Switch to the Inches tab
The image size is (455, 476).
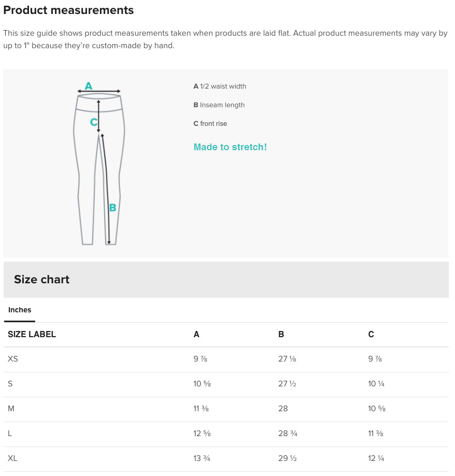(20, 310)
